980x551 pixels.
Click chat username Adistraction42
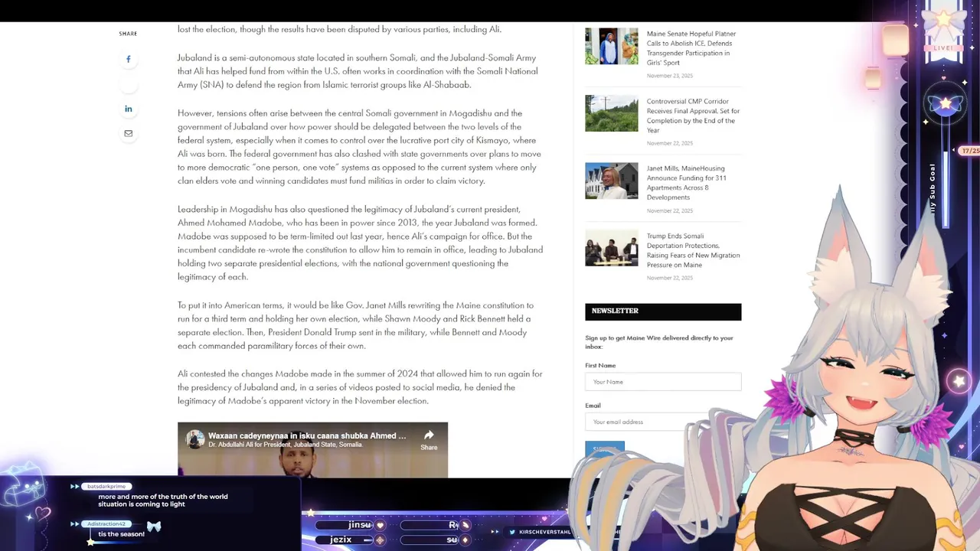pos(106,524)
